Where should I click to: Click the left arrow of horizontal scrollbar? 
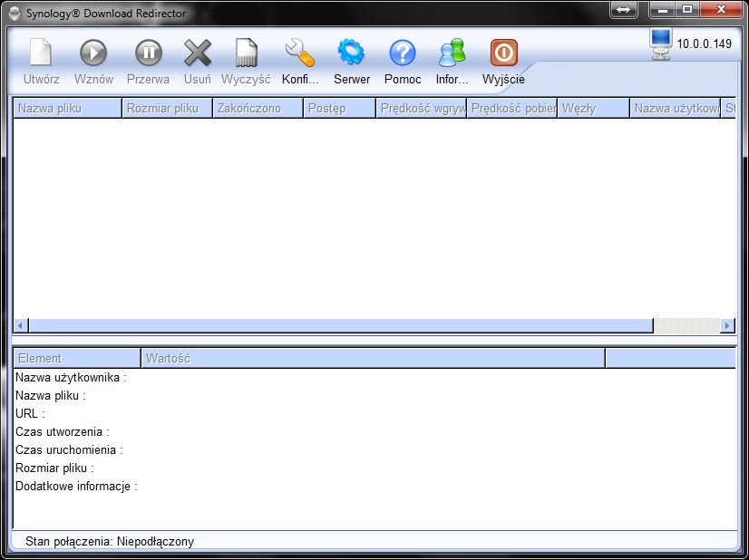click(21, 325)
